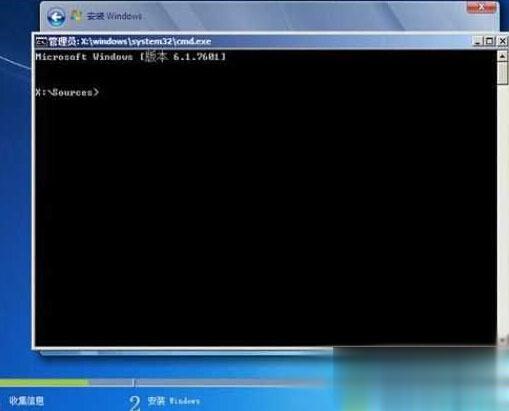Click the 安装 Windows installer title text
Screen dimensions: 509x411
click(114, 16)
